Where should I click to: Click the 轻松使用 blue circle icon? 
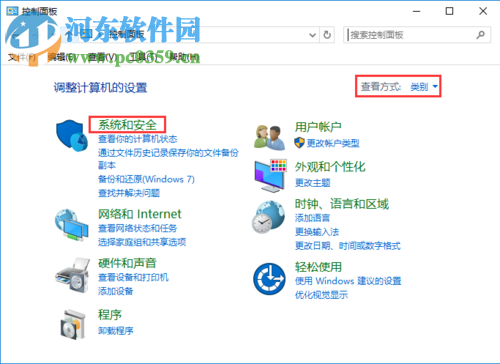(x=269, y=279)
